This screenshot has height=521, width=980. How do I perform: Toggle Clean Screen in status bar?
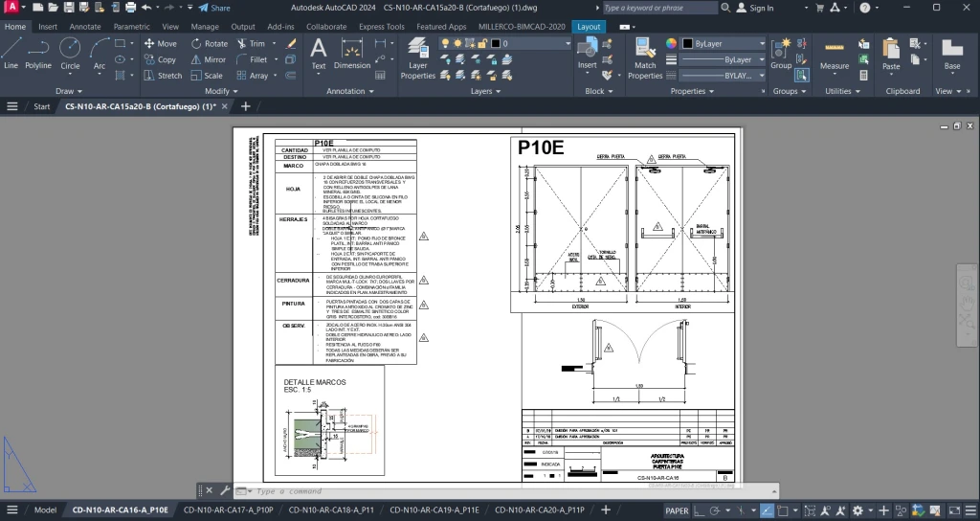(x=954, y=510)
